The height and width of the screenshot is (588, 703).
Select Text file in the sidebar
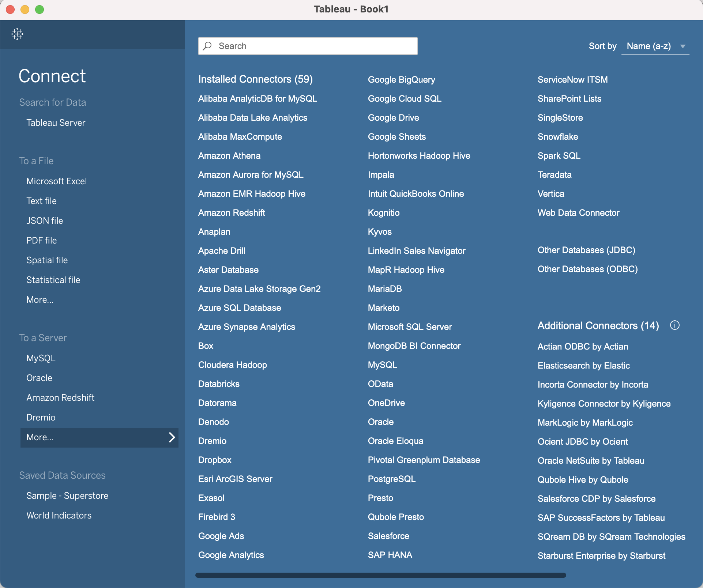click(x=41, y=201)
